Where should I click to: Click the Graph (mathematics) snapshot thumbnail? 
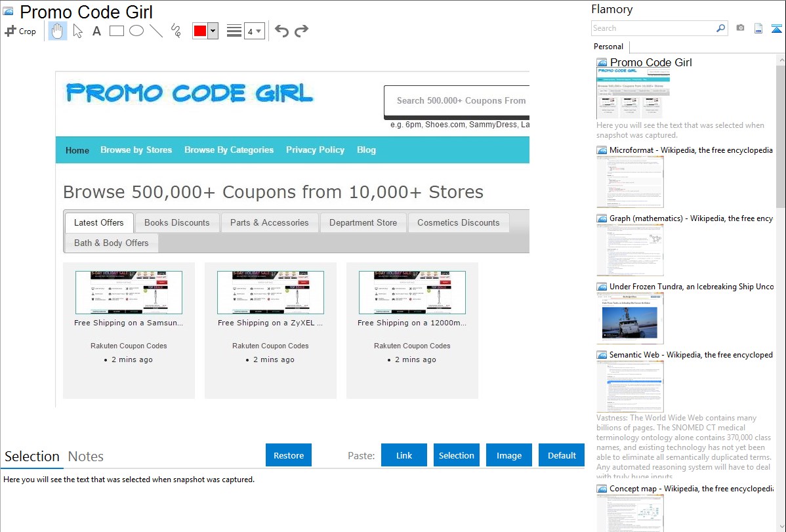point(630,250)
